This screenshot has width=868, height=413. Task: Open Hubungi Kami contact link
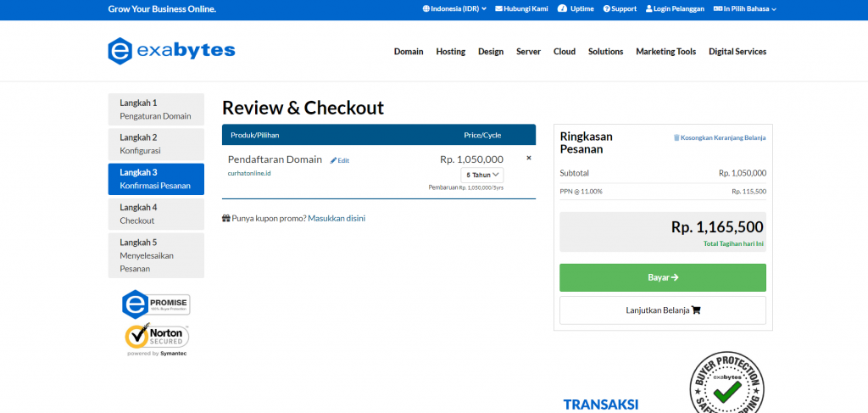[x=521, y=9]
